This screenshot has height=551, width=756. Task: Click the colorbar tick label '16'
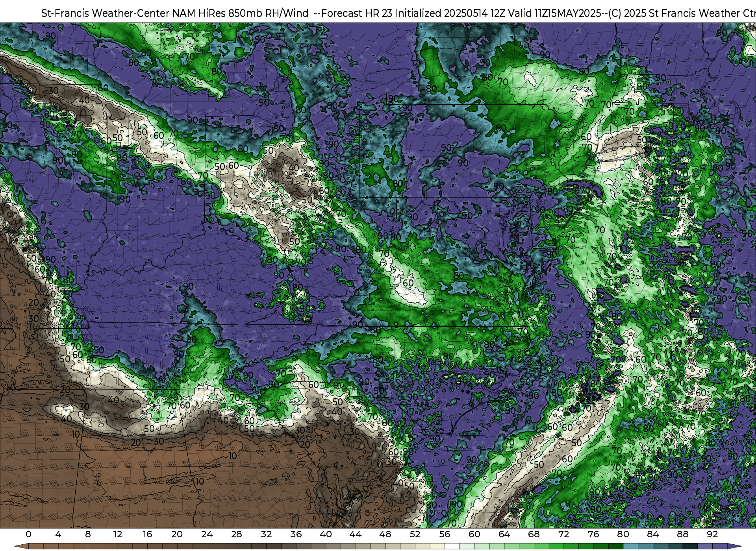[x=147, y=534]
